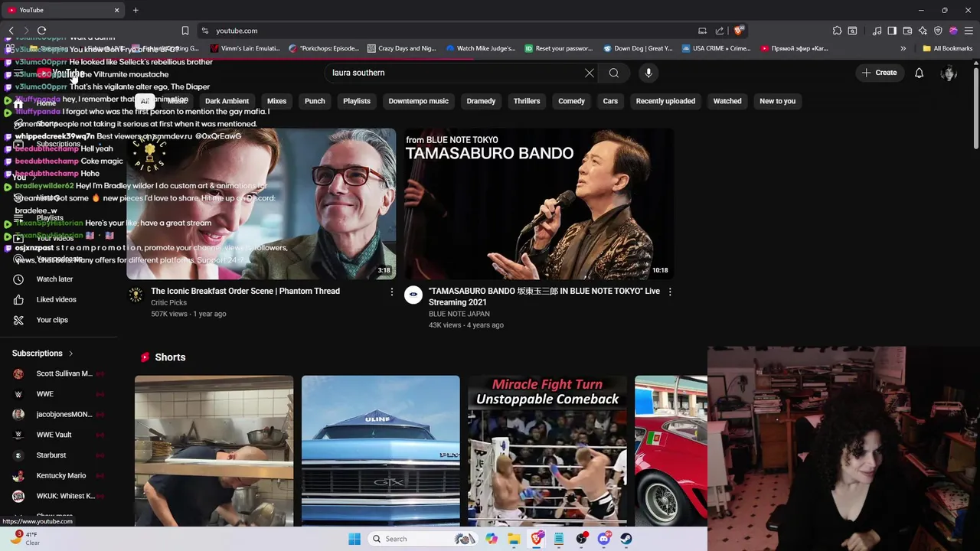Open Brave Wallet icon
The width and height of the screenshot is (980, 551).
point(907,31)
